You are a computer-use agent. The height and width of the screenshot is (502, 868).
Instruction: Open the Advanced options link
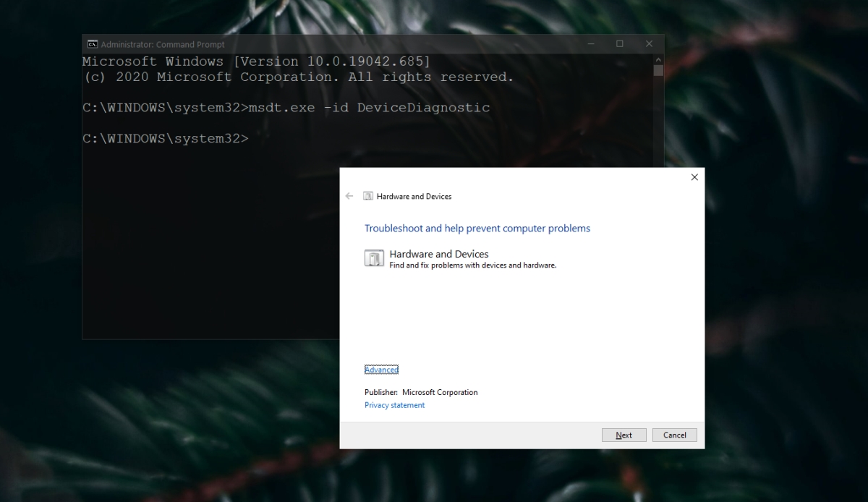click(x=381, y=370)
